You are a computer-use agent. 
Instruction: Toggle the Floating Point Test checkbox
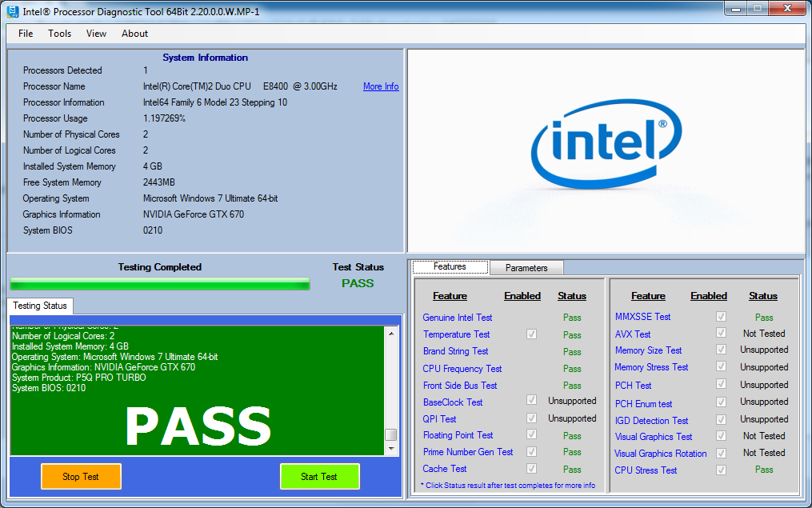(x=531, y=435)
